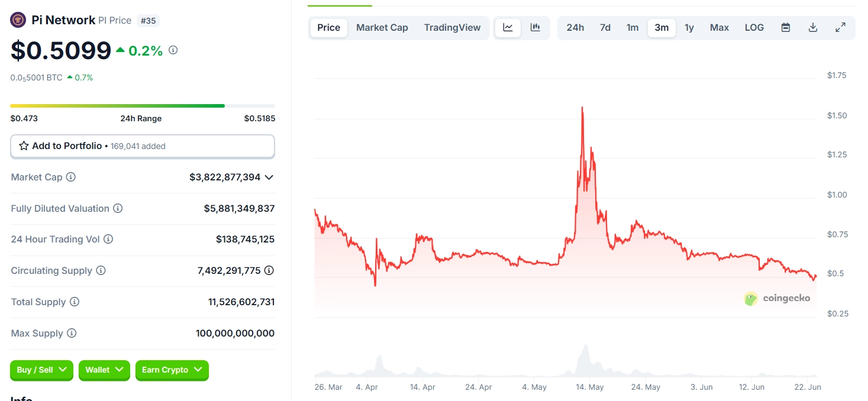The width and height of the screenshot is (868, 401).
Task: Click the #35 rank badge
Action: (148, 21)
